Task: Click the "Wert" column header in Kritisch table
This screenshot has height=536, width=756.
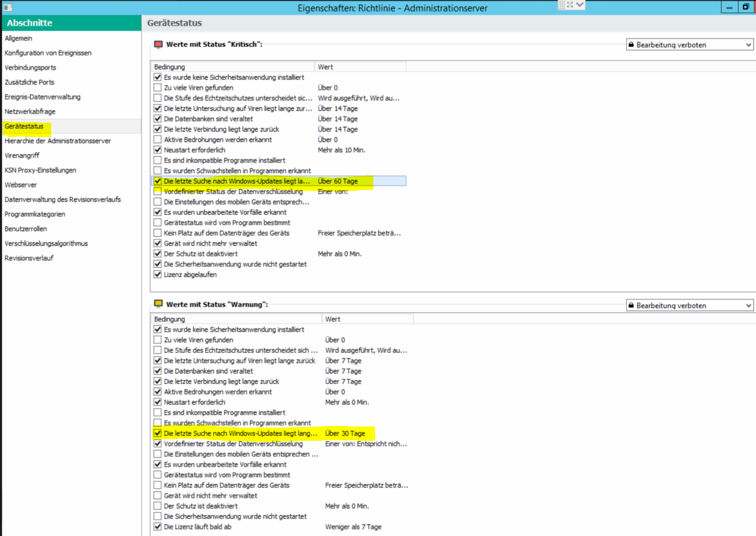Action: (x=361, y=67)
